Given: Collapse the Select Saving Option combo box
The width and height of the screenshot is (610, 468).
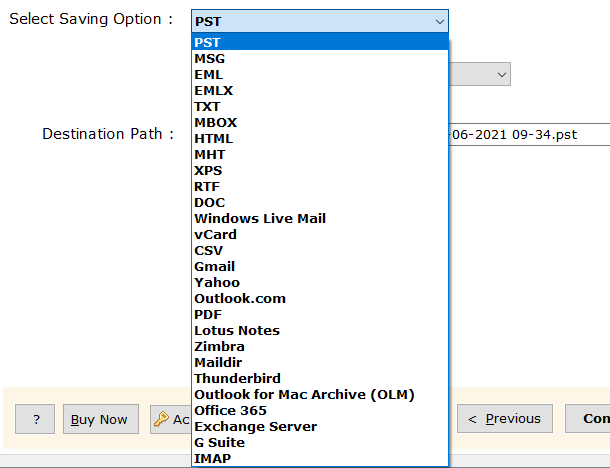Looking at the screenshot, I should [x=320, y=21].
